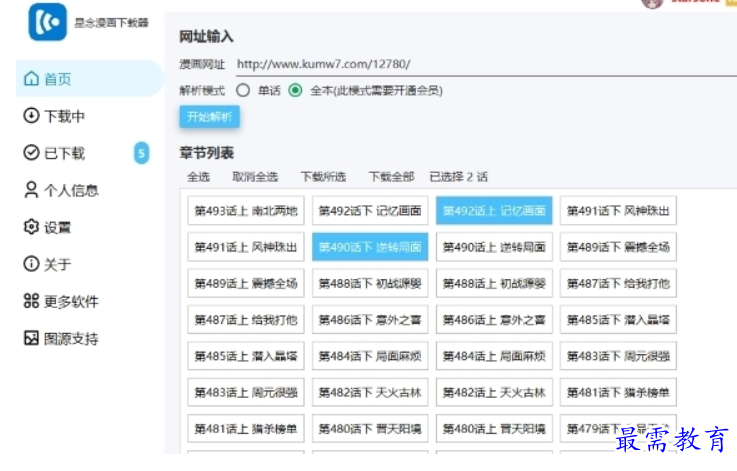Open the 下载中 sidebar item
This screenshot has height=471, width=737.
click(x=90, y=116)
